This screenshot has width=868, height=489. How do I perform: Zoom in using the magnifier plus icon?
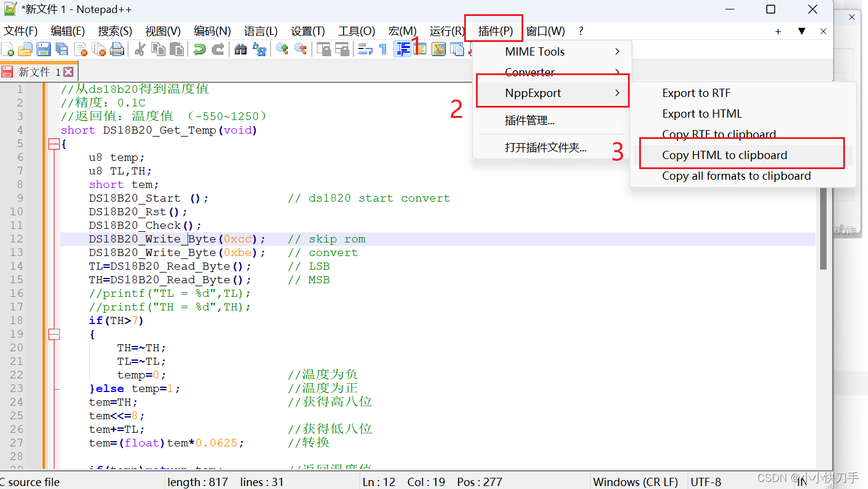[282, 49]
